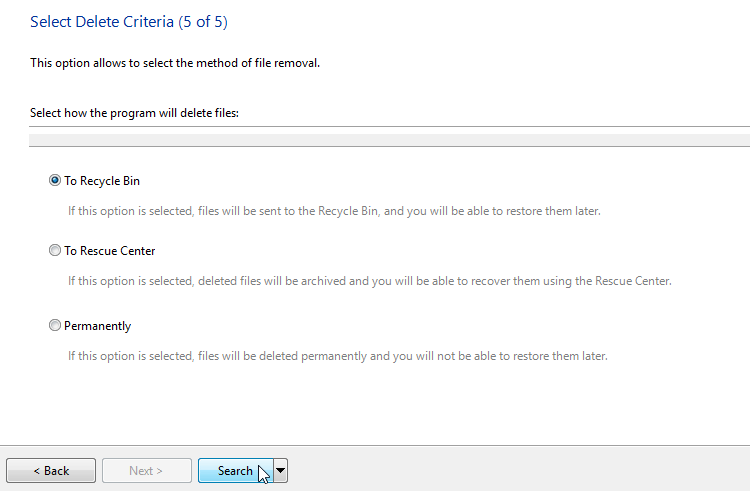Screen dimensions: 750x491
Task: Start the scan with Search button
Action: pos(235,470)
